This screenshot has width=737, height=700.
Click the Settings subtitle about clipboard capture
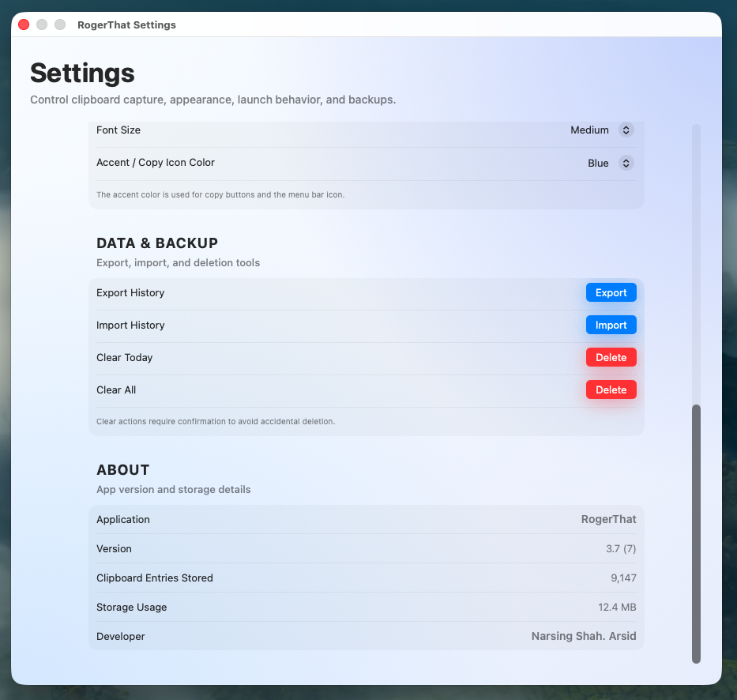click(x=213, y=100)
